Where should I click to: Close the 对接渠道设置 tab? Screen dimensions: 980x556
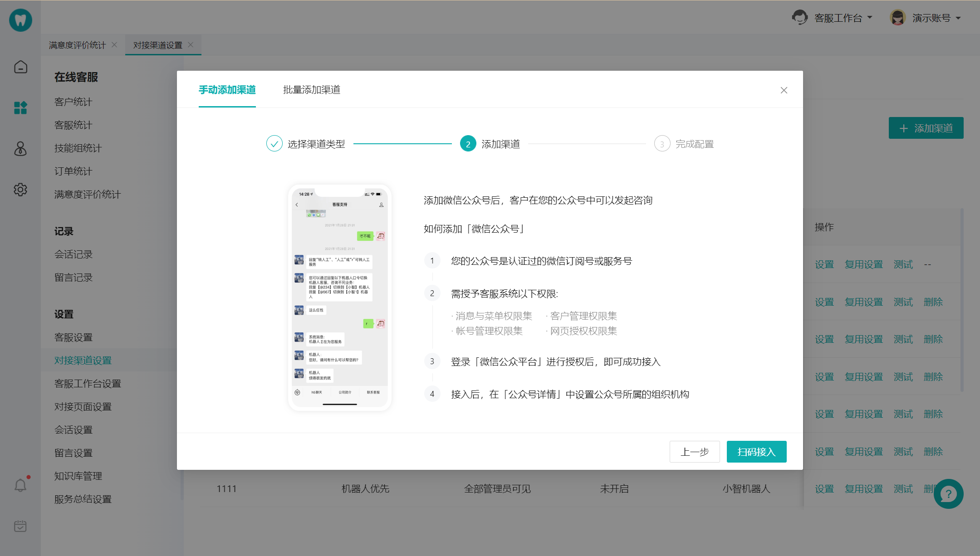[191, 44]
